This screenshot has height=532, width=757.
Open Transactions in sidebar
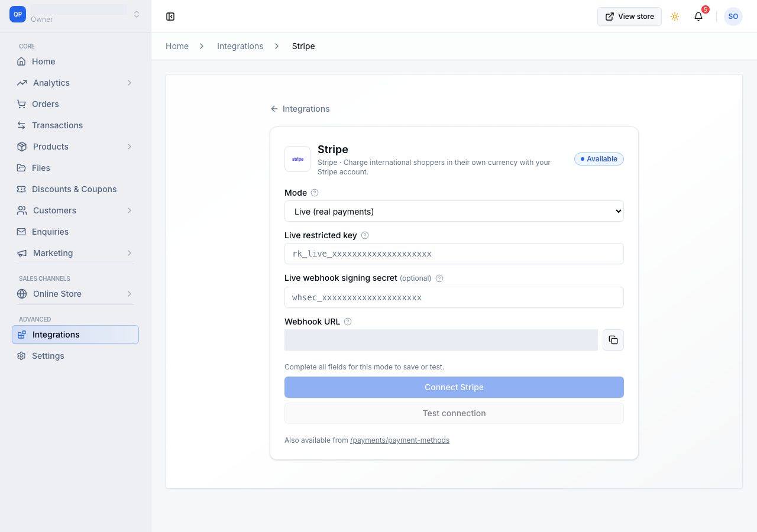[x=75, y=125]
